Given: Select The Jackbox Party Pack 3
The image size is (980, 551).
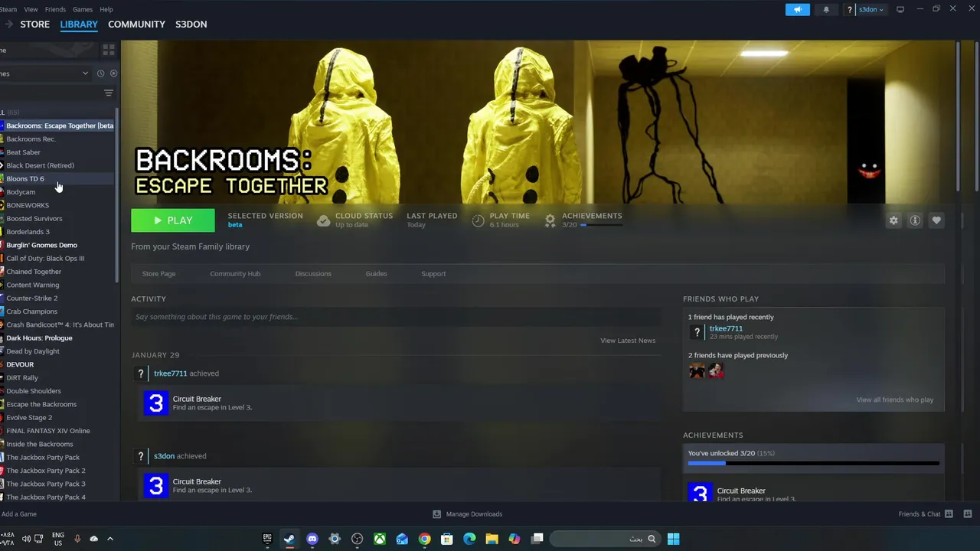Looking at the screenshot, I should [x=46, y=484].
